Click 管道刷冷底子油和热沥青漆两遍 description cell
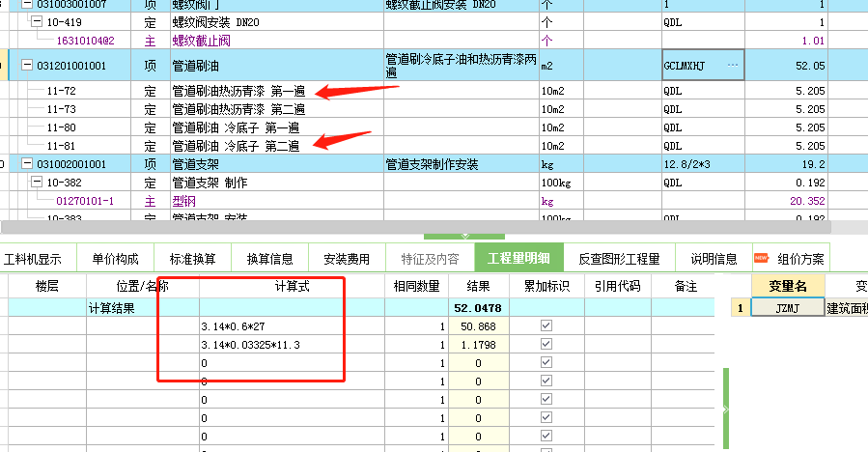 tap(462, 66)
